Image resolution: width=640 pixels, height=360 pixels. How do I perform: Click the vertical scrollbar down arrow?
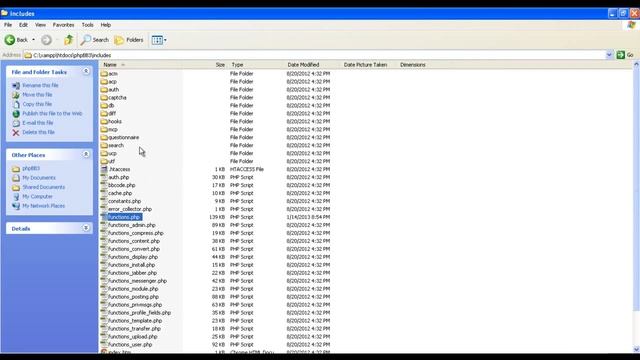(x=636, y=349)
